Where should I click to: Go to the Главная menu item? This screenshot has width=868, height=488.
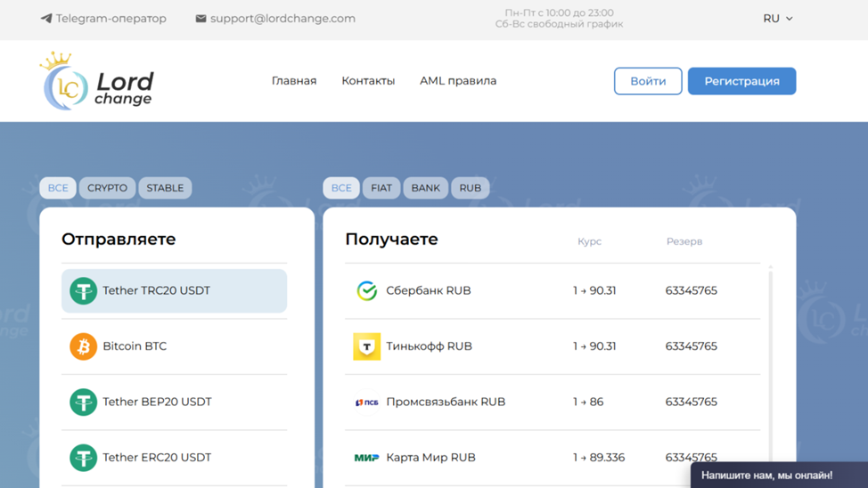(294, 81)
